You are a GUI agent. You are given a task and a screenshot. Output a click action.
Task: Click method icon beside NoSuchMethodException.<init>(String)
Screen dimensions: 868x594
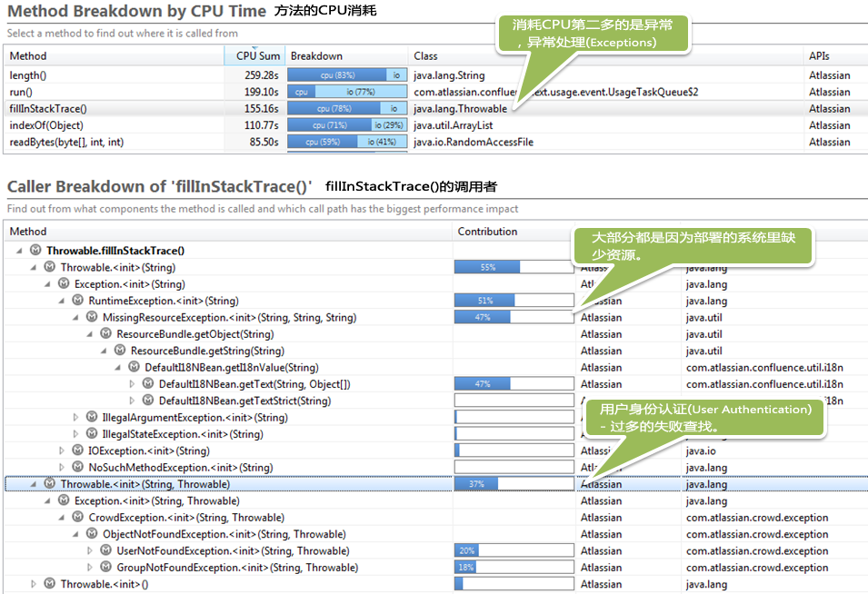(x=78, y=467)
